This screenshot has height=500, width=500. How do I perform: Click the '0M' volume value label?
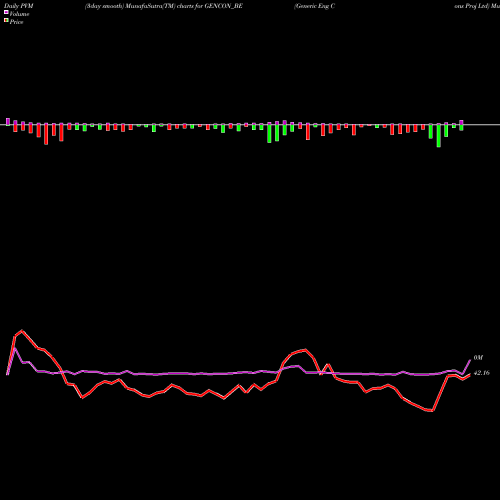click(478, 358)
